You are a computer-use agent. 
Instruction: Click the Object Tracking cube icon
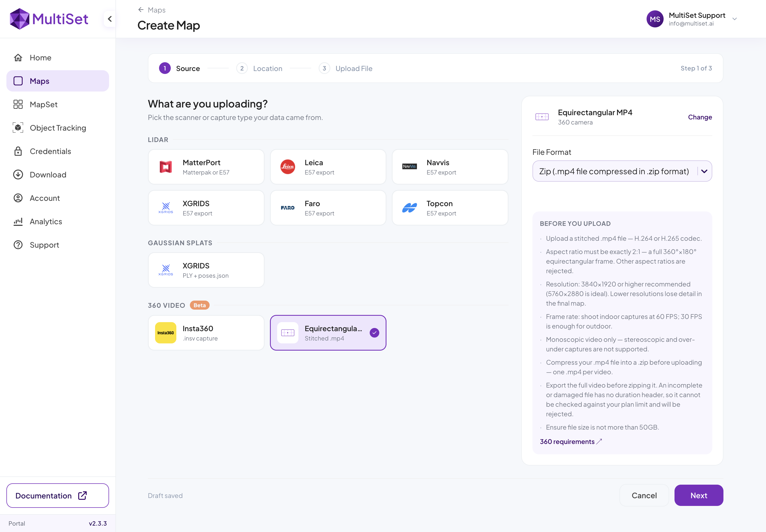[x=18, y=128]
